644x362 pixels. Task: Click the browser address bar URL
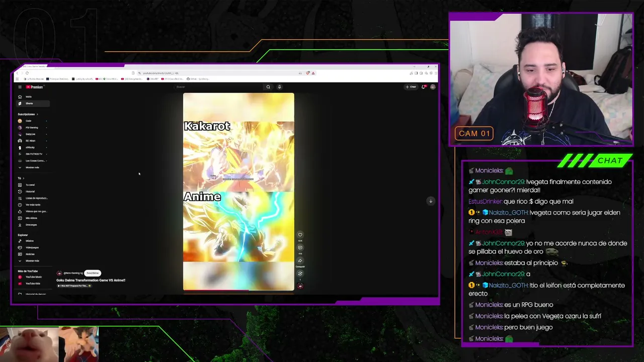coord(160,73)
